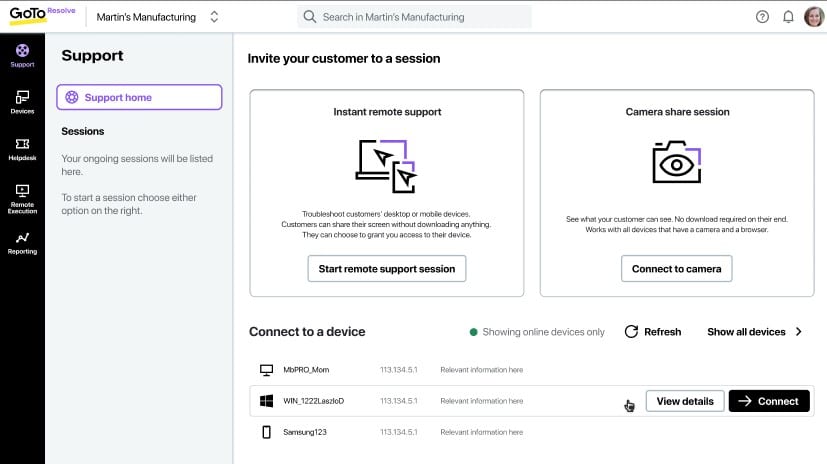Connect to the WIN_1222LaszloD device
This screenshot has width=827, height=464.
point(769,401)
